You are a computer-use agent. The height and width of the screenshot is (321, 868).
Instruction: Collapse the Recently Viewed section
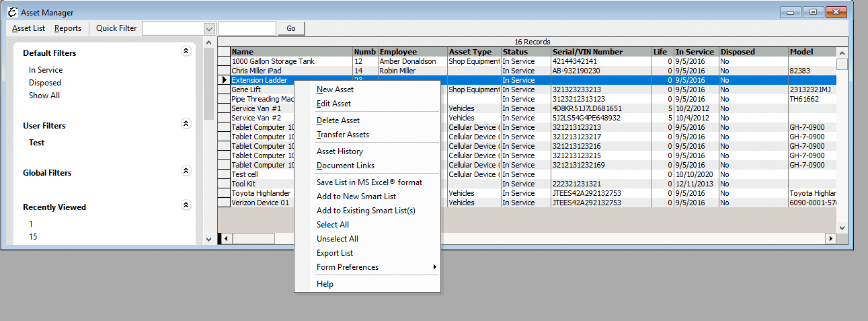pos(186,205)
